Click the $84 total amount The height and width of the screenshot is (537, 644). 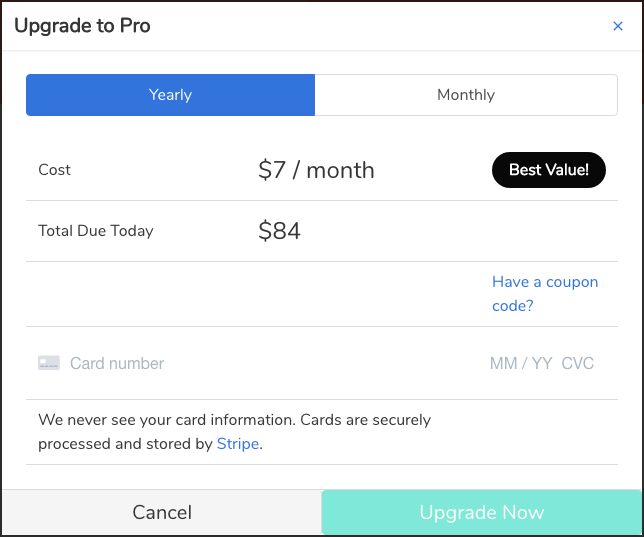tap(279, 231)
